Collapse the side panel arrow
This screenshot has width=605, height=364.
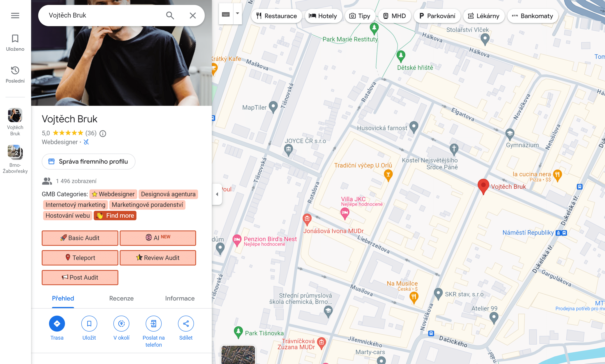[x=217, y=194]
